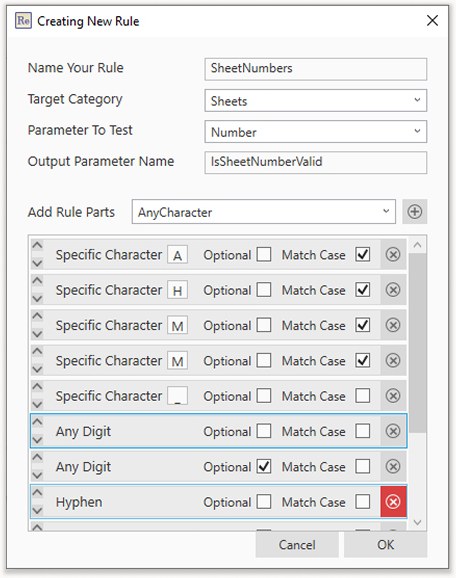Move underscore character row up
Screen dimensions: 456x578
point(37,387)
